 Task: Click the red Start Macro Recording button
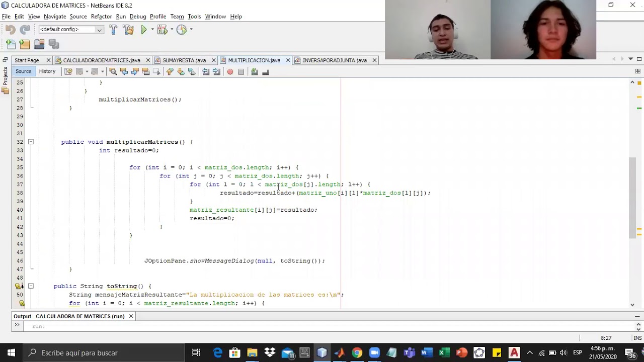(x=230, y=72)
